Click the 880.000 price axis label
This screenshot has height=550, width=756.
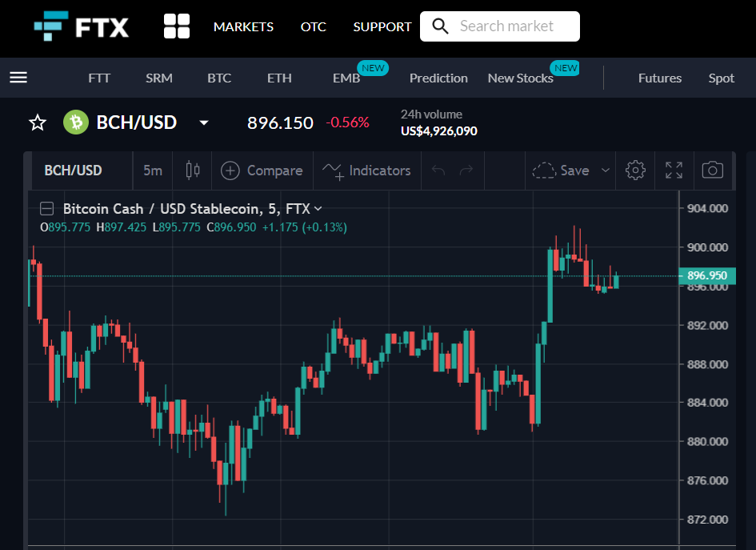pyautogui.click(x=707, y=441)
